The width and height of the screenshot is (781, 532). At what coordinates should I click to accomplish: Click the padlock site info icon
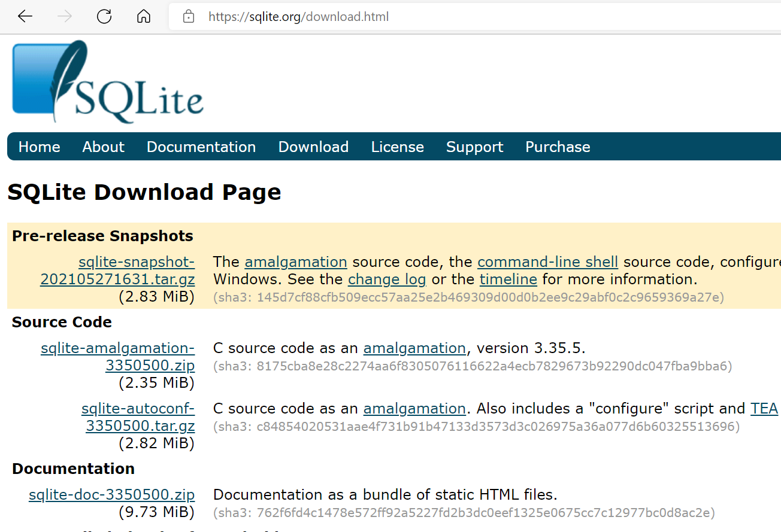189,17
